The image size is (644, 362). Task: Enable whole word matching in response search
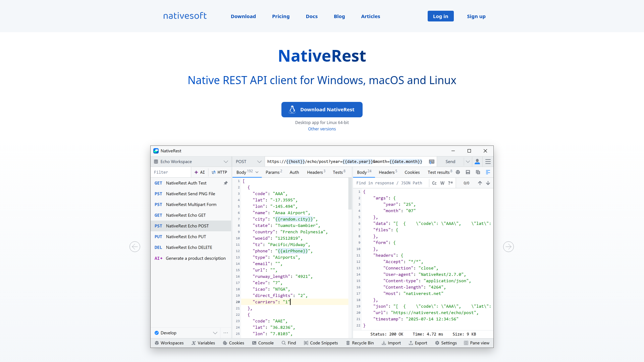point(442,183)
